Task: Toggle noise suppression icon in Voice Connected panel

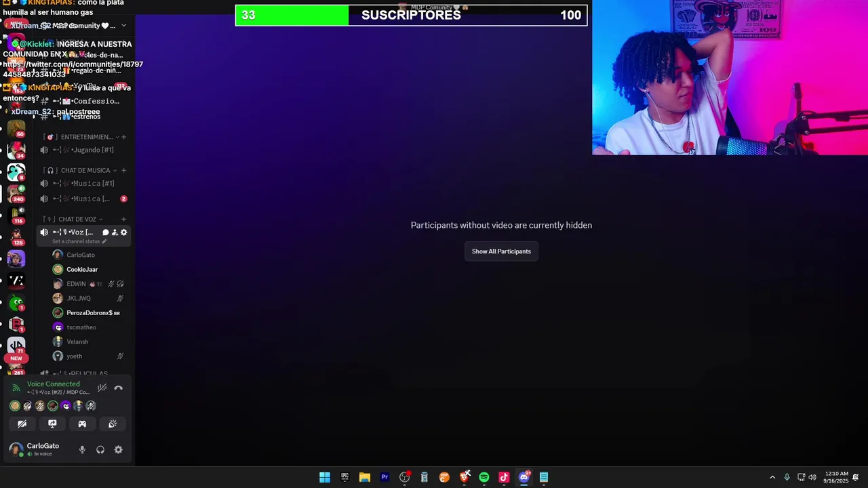Action: point(102,388)
